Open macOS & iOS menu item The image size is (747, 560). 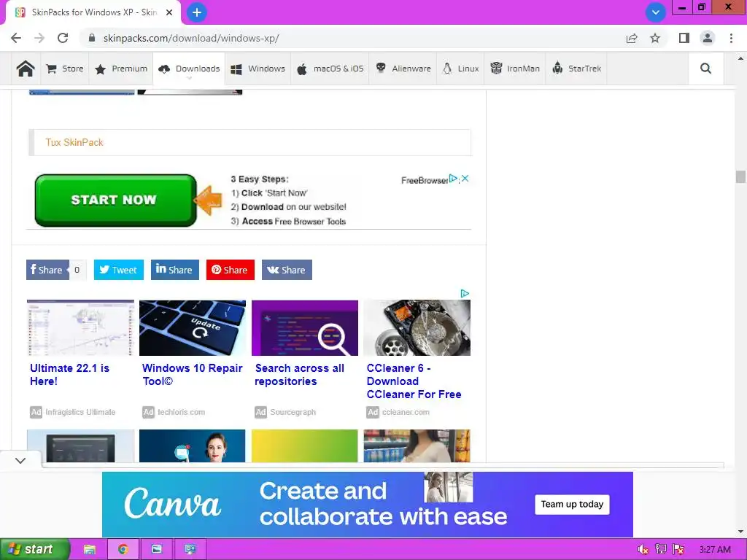330,69
